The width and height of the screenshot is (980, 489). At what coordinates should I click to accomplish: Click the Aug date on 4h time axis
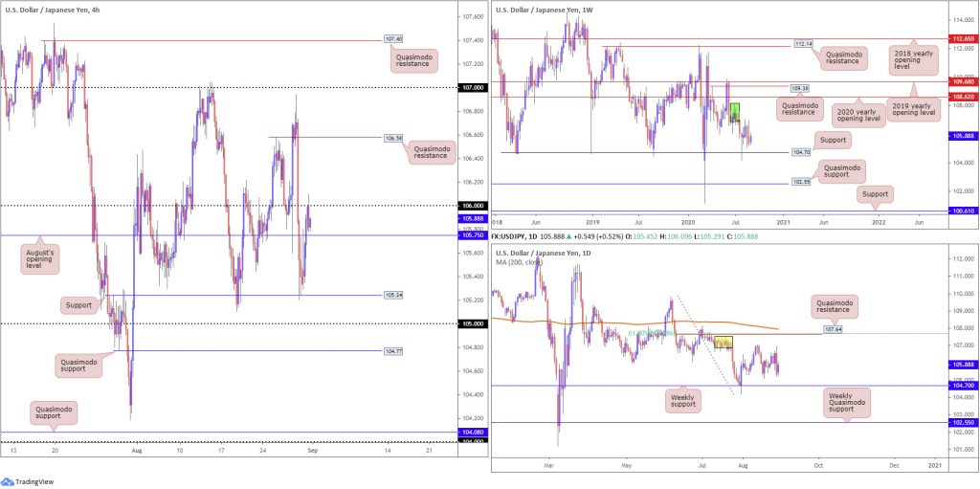136,450
